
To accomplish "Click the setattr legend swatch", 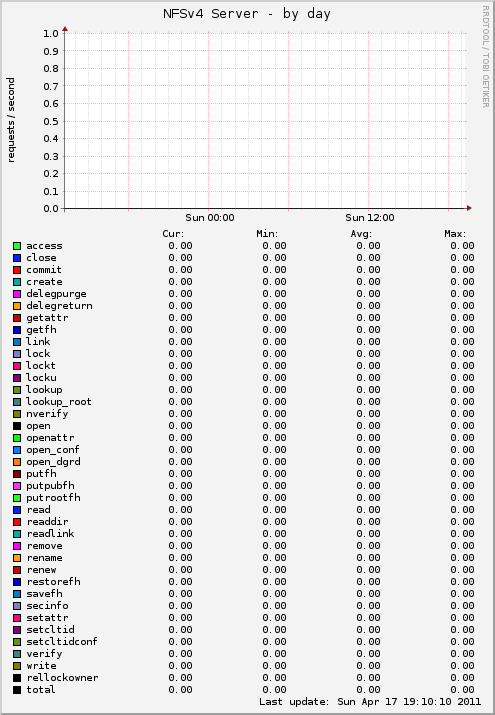I will click(17, 618).
